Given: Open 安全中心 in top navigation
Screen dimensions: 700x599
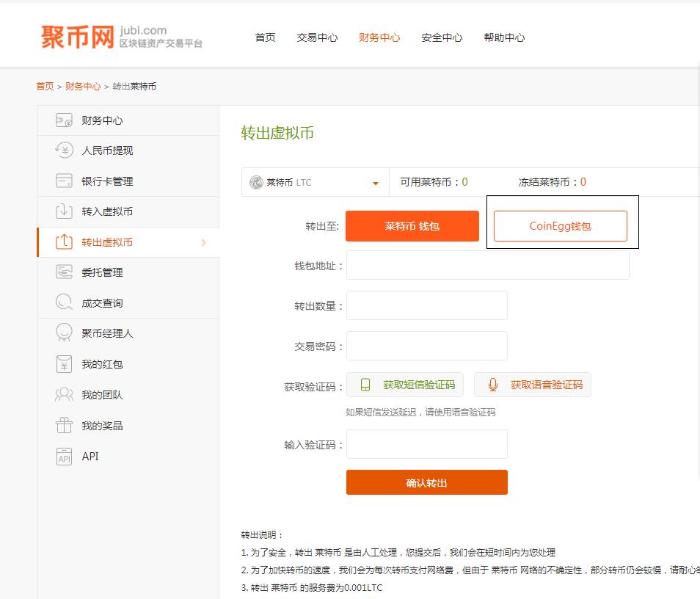Looking at the screenshot, I should pyautogui.click(x=442, y=37).
